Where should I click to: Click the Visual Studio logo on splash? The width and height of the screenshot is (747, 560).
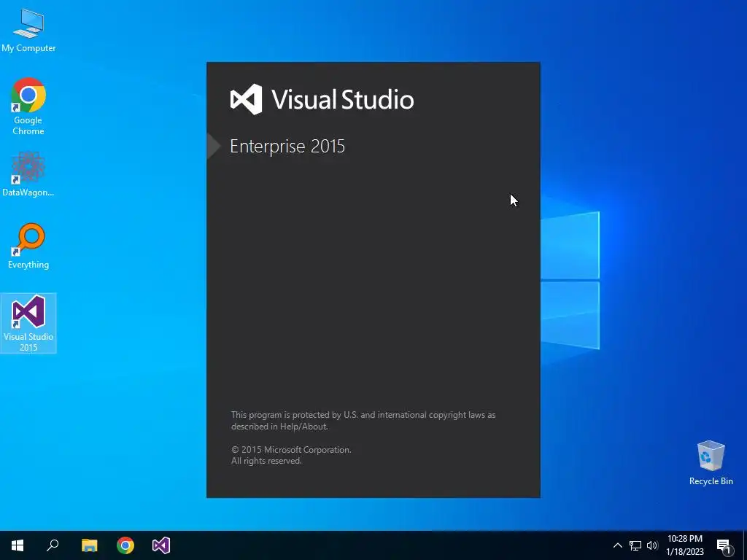[x=247, y=99]
